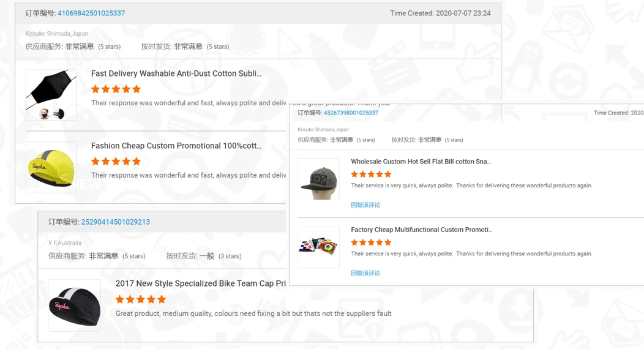Click 回复该评论 under the snapback hat review
644x349 pixels.
[x=365, y=205]
